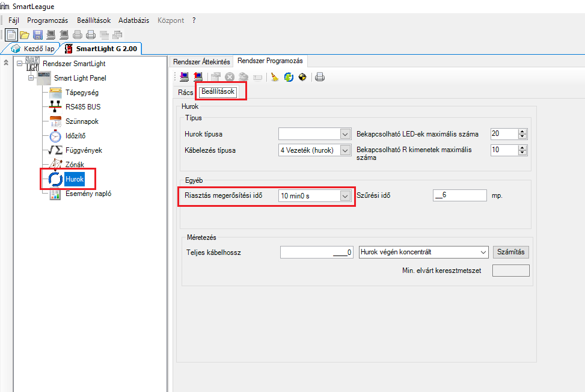Click the blue floppy disk save icon

pos(38,35)
